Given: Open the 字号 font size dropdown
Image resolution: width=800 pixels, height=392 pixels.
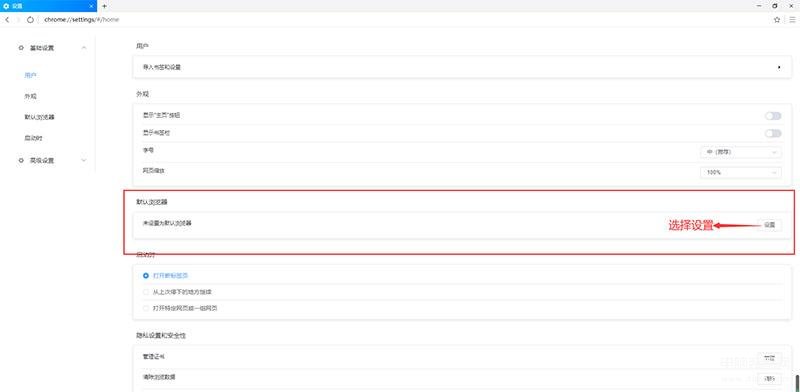Looking at the screenshot, I should coord(740,152).
